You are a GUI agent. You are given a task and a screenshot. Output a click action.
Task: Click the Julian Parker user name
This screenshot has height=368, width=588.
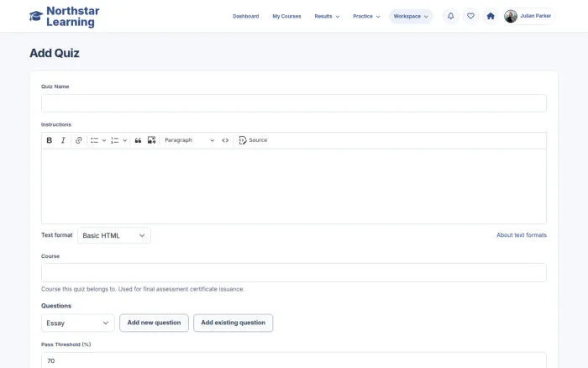[536, 16]
